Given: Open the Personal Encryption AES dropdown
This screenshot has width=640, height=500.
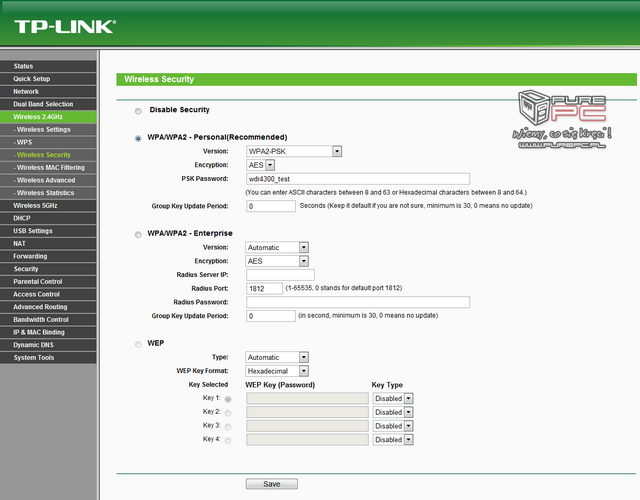Looking at the screenshot, I should tap(260, 165).
